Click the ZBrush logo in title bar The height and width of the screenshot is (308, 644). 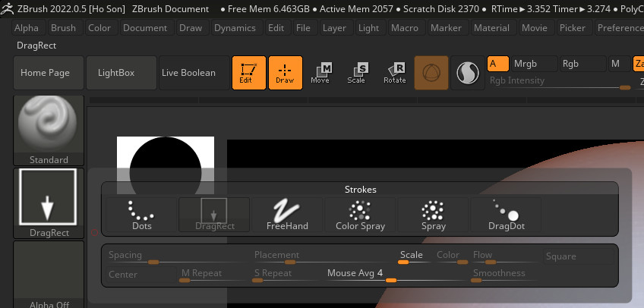point(8,8)
